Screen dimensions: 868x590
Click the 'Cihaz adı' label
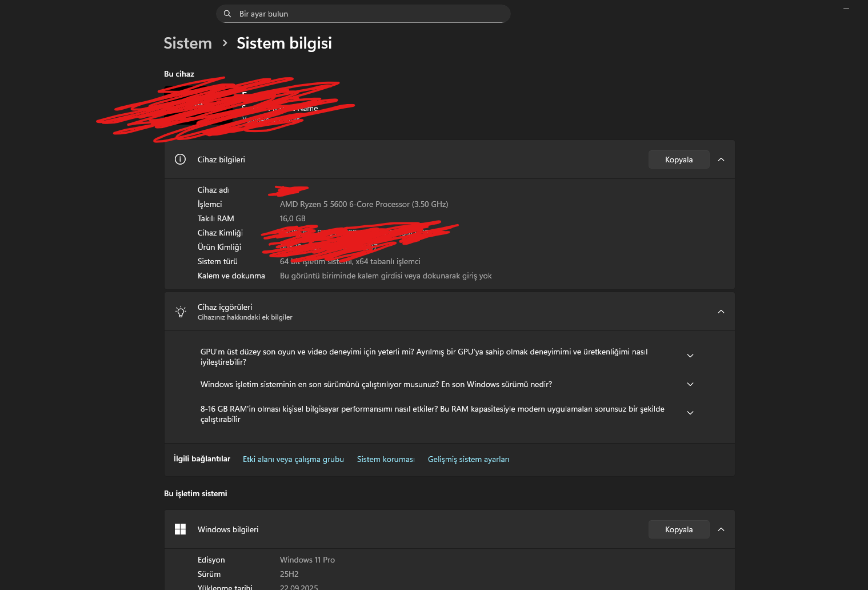click(214, 190)
